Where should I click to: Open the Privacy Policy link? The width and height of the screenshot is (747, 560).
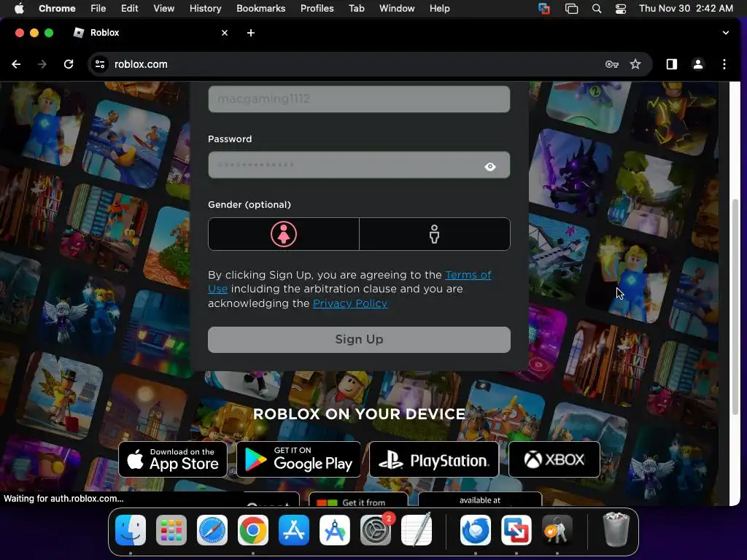[x=350, y=304]
